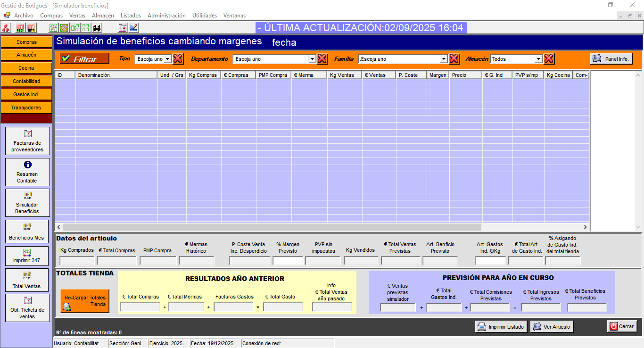Image resolution: width=644 pixels, height=348 pixels.
Task: Clear the Departamento filter with red X
Action: point(322,59)
